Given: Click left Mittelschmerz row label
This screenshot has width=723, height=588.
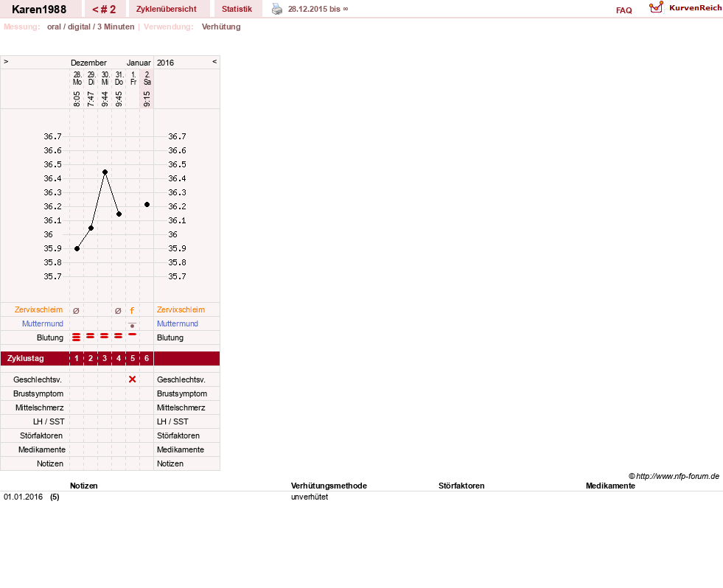Looking at the screenshot, I should [40, 407].
